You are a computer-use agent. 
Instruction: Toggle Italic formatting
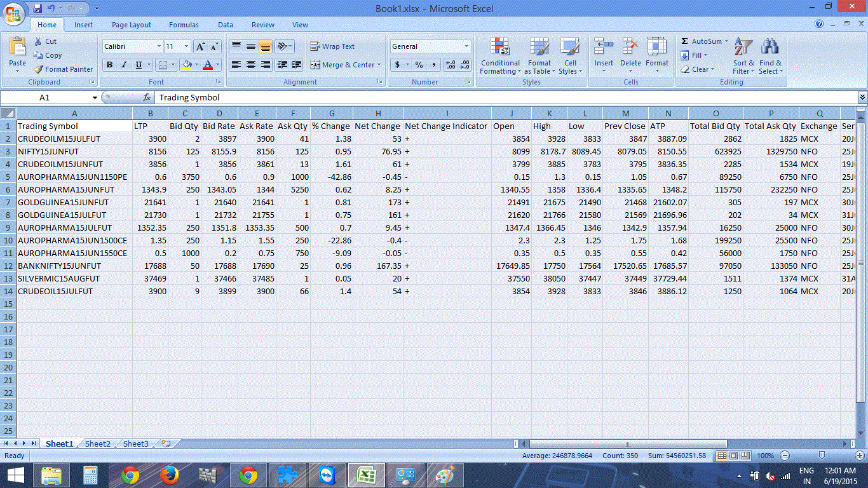point(123,65)
